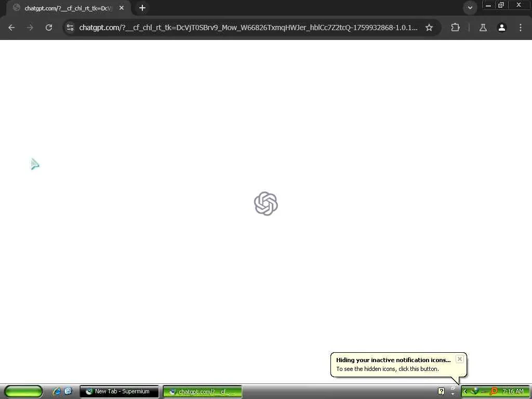Bookmark this page with the star icon
The height and width of the screenshot is (399, 532).
[429, 28]
